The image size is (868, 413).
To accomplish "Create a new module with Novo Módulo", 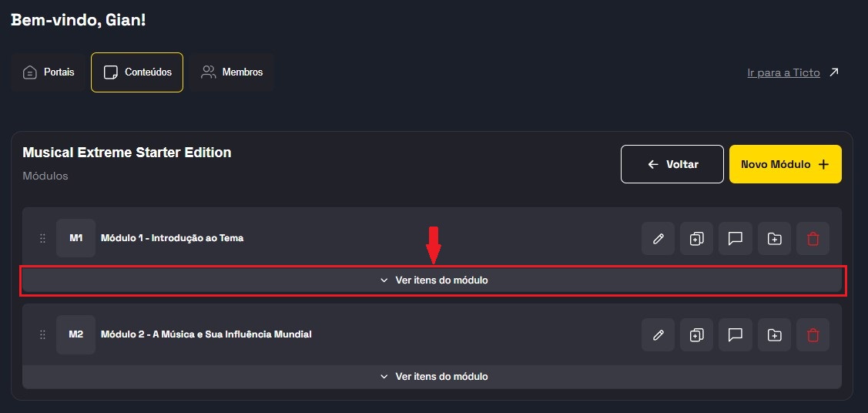I will (x=785, y=164).
